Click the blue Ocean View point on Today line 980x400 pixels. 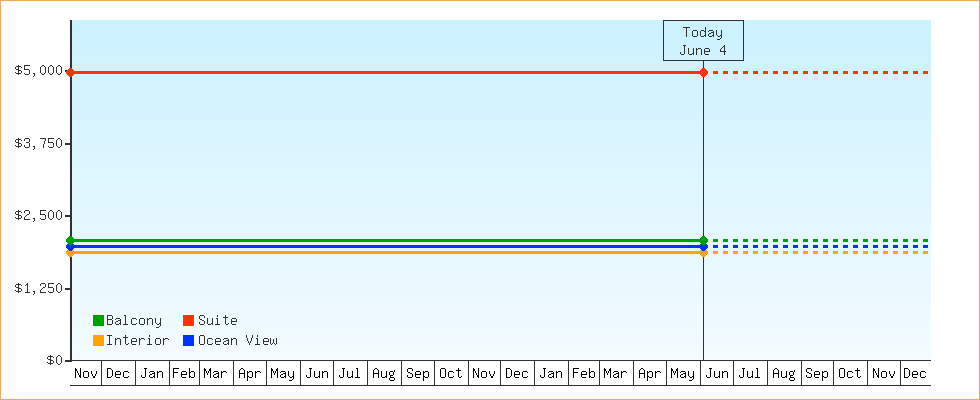tap(704, 246)
